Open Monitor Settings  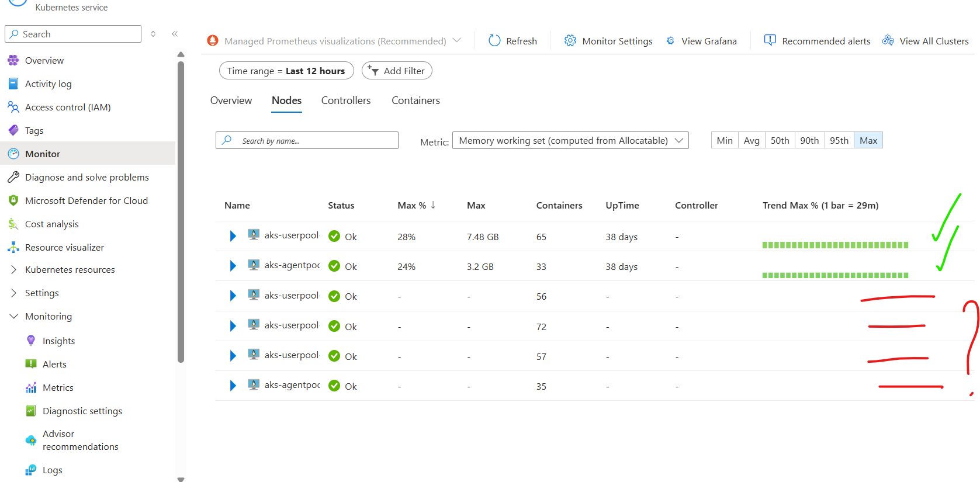pyautogui.click(x=608, y=41)
